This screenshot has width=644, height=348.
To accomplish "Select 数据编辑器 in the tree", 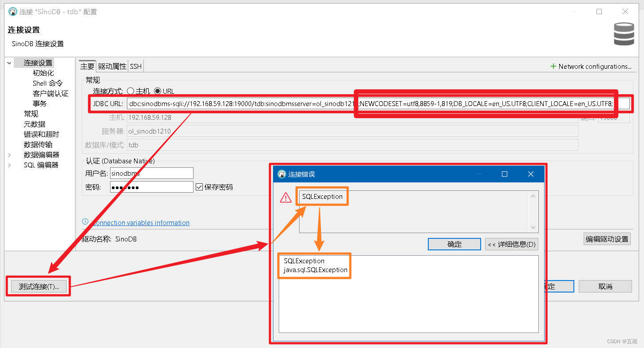I will click(41, 154).
